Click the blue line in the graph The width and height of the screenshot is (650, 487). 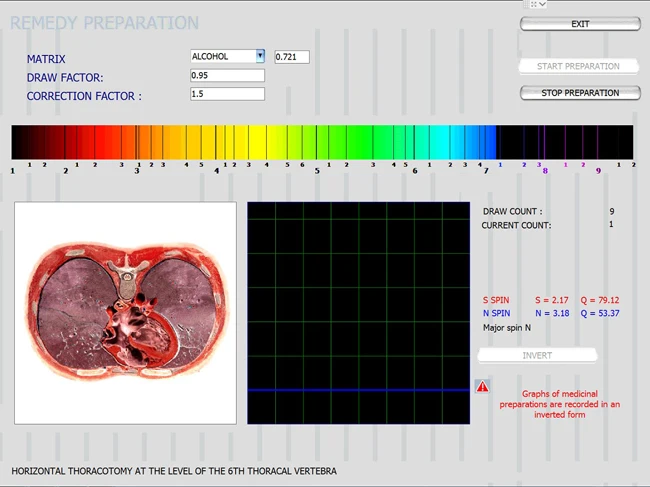tap(358, 390)
